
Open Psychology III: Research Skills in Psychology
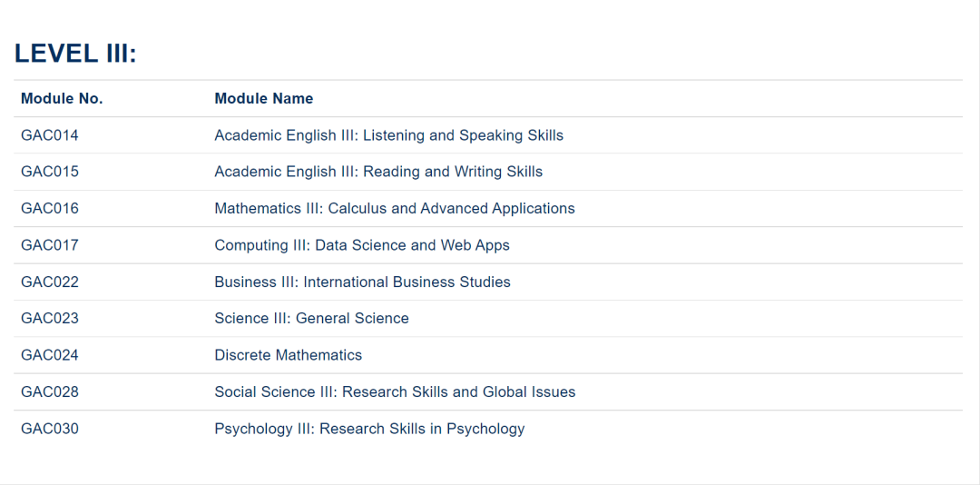(369, 429)
